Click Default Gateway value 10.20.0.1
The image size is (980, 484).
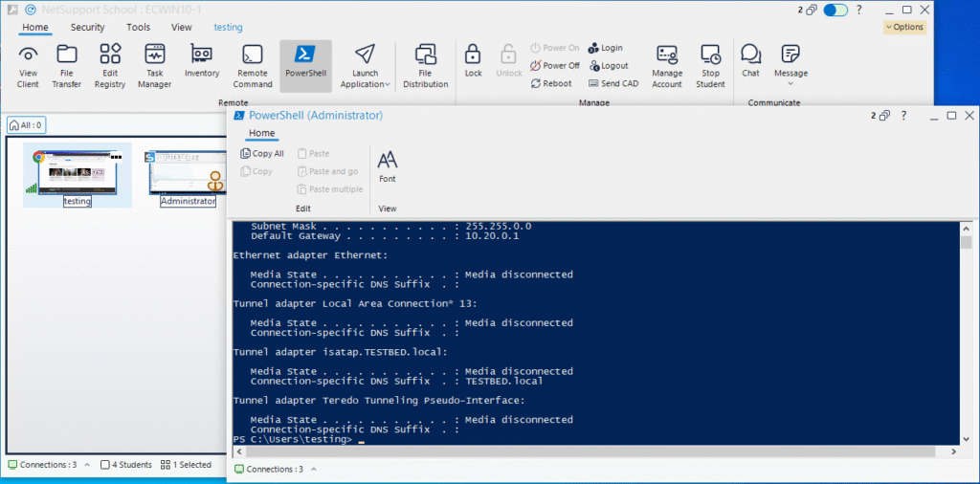click(492, 236)
